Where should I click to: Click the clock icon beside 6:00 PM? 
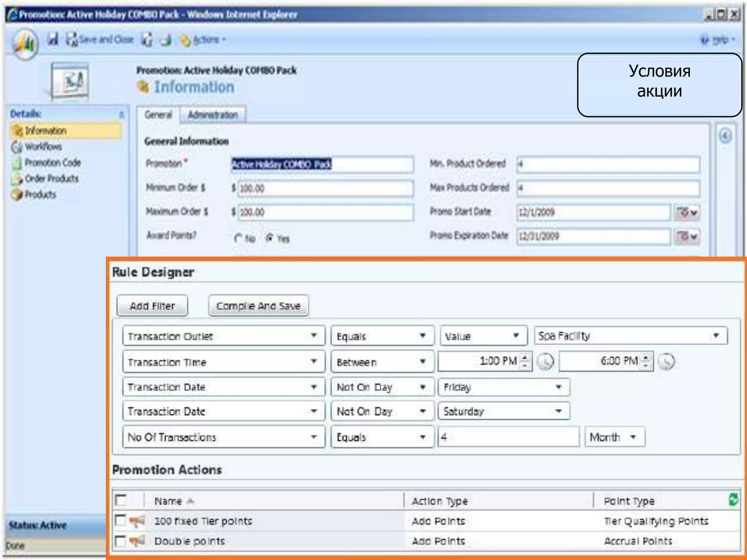tap(666, 362)
